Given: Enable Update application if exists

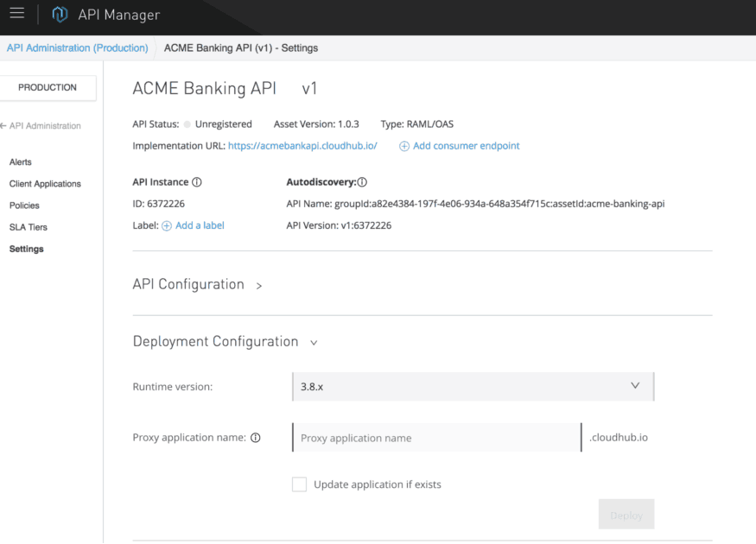Looking at the screenshot, I should click(x=299, y=484).
